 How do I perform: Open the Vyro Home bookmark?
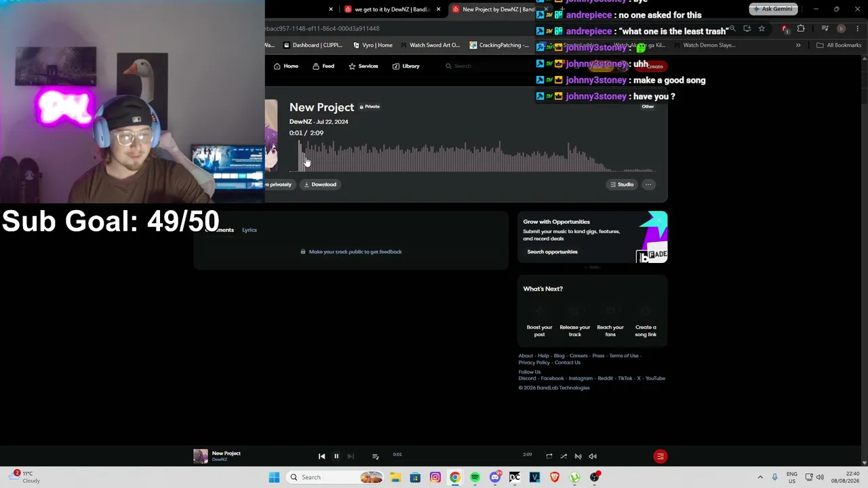click(x=373, y=45)
